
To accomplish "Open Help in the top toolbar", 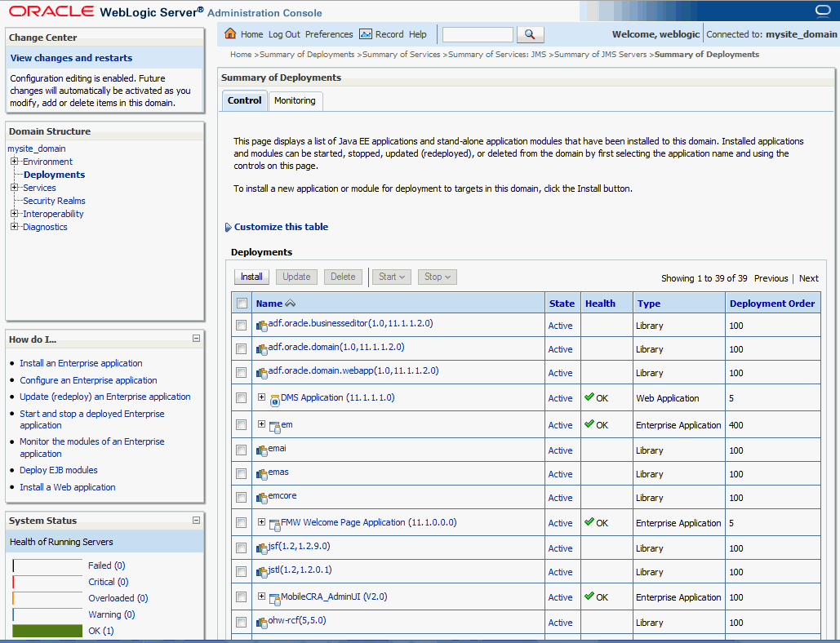I will (x=418, y=34).
